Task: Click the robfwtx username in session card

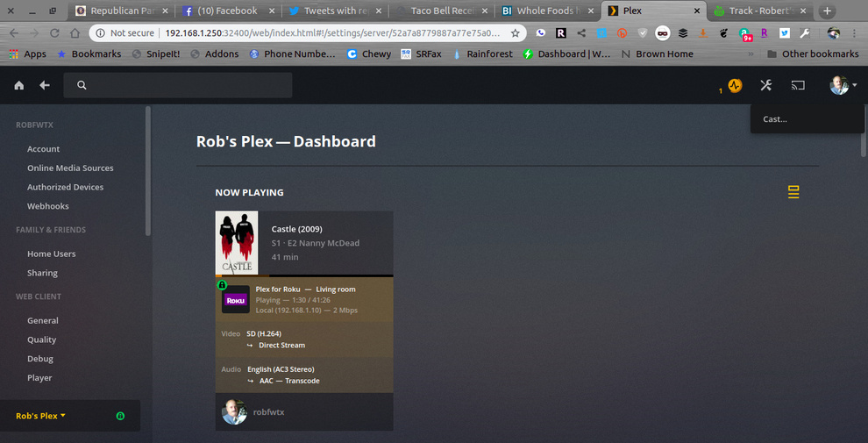Action: (x=268, y=412)
